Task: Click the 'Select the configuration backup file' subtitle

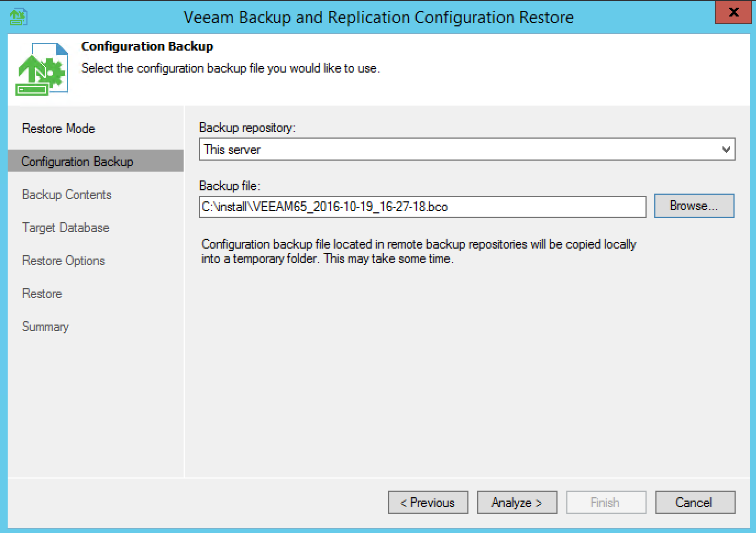Action: (x=230, y=68)
